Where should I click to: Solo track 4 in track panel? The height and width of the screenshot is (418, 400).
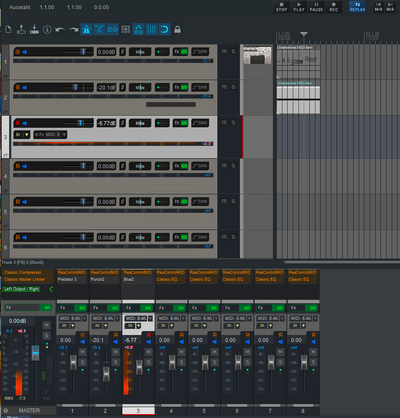coord(233,166)
